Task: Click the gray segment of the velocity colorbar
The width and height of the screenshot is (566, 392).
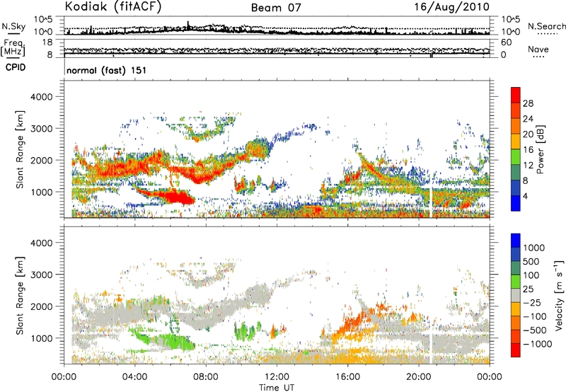Action: 516,296
